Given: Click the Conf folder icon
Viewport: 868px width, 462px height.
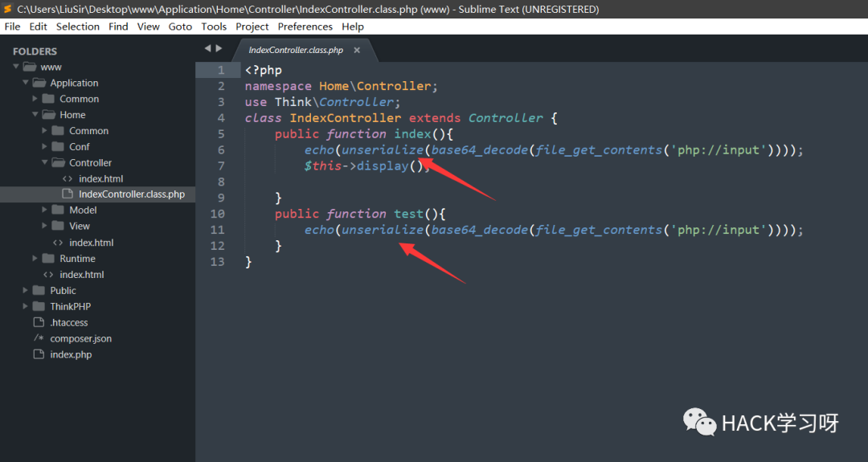Looking at the screenshot, I should 58,146.
